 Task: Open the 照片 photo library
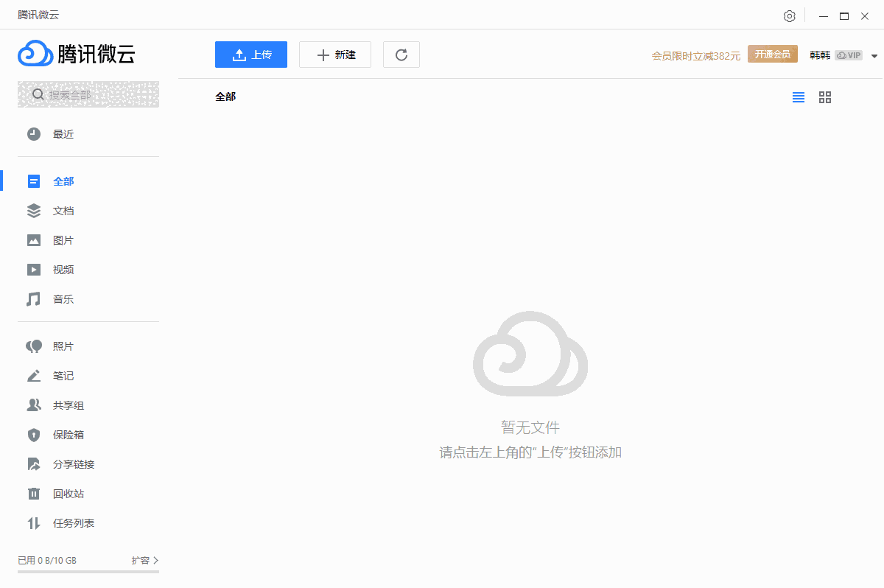(63, 346)
